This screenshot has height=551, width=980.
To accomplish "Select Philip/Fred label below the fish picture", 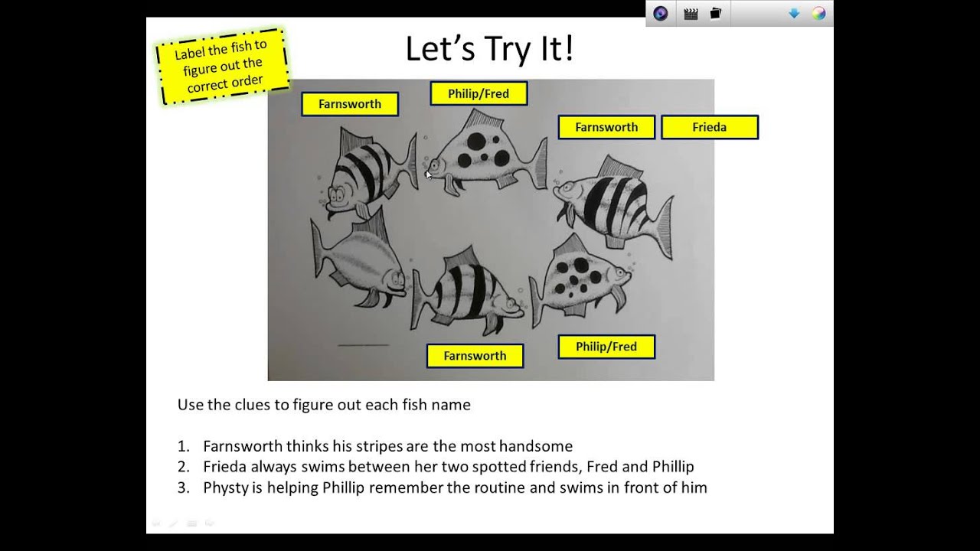I will click(x=606, y=347).
